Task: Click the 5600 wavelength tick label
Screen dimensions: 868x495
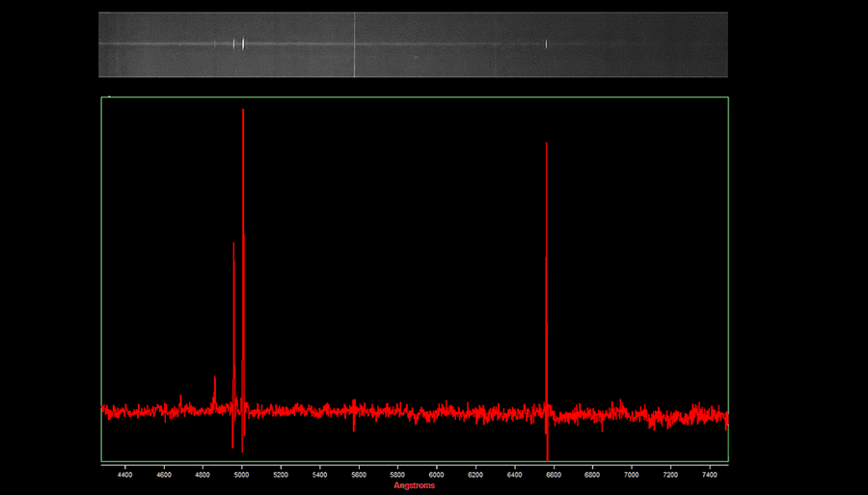Action: tap(359, 474)
